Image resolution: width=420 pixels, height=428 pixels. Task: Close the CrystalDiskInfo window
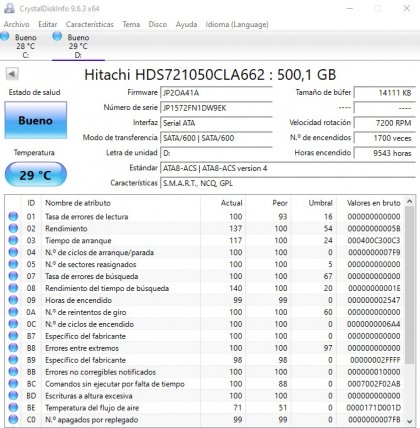407,8
